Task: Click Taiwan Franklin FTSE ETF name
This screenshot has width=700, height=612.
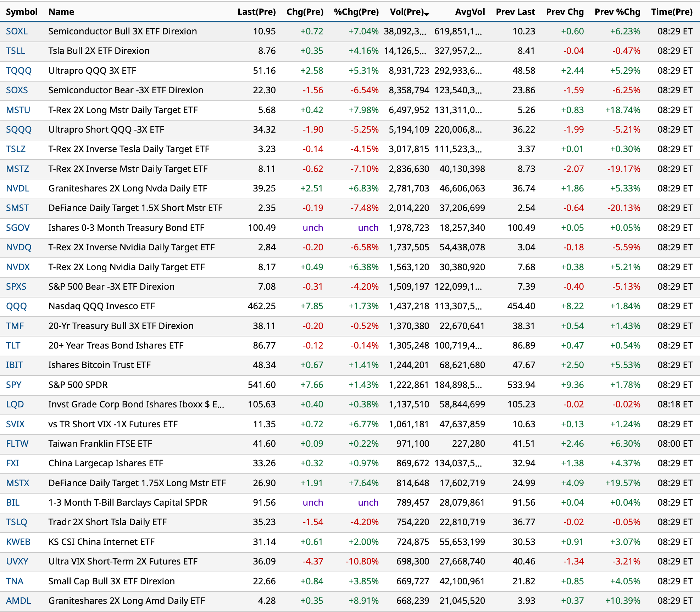Action: 100,444
